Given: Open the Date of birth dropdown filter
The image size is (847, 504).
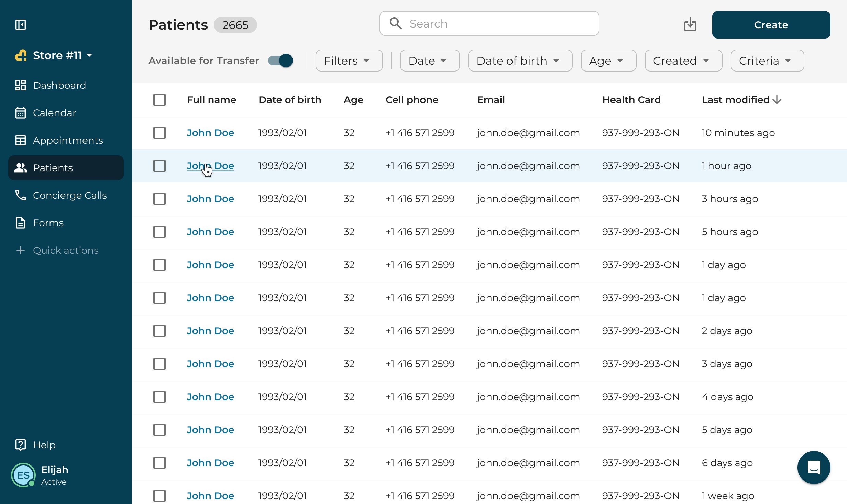Looking at the screenshot, I should click(520, 61).
